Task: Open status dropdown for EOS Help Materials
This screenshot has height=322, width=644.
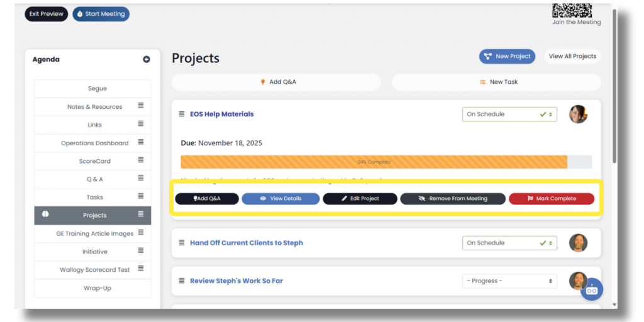Action: pos(509,114)
